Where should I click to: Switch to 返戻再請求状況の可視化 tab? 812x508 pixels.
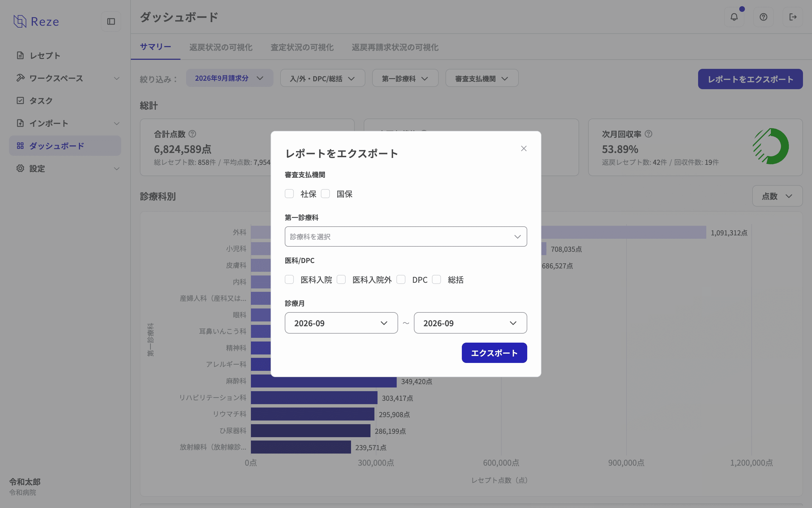click(395, 47)
